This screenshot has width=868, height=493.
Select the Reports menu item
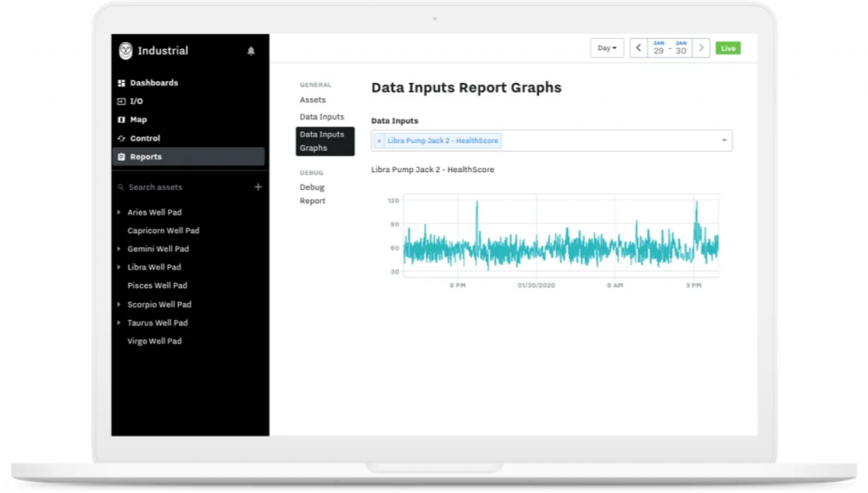point(146,157)
